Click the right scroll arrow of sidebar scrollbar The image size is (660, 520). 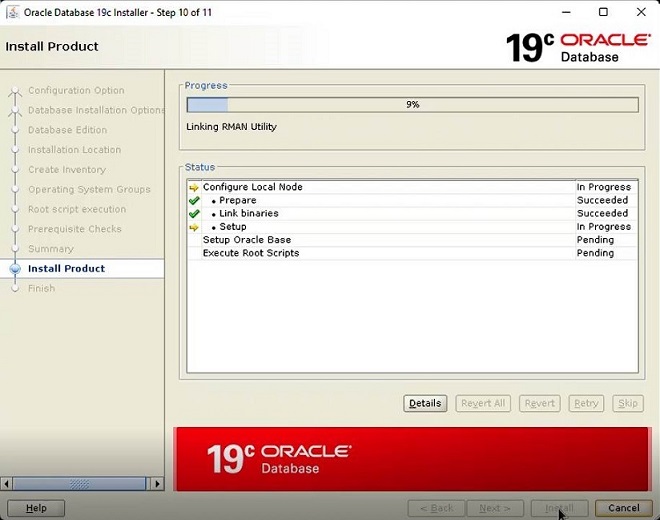click(157, 484)
